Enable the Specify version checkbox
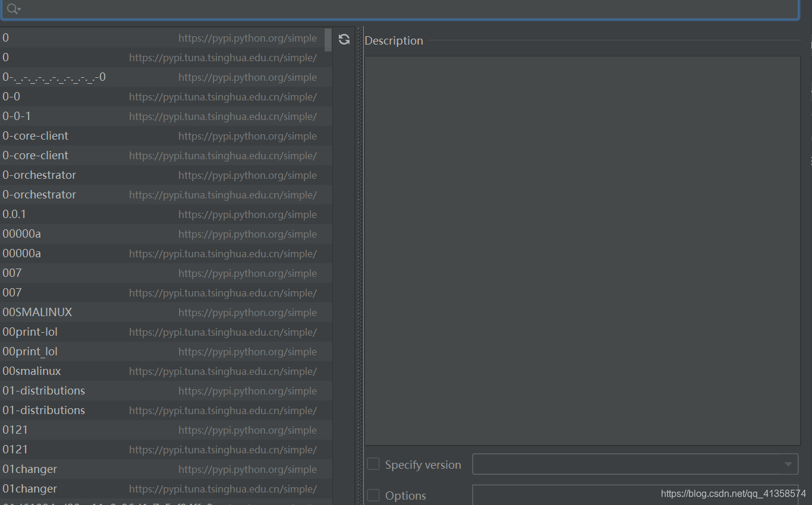Image resolution: width=812 pixels, height=505 pixels. [373, 464]
